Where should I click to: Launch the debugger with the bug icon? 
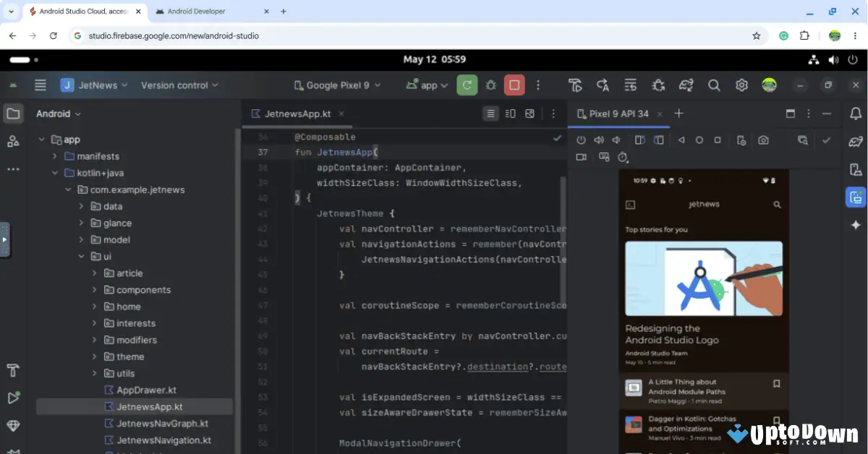click(x=490, y=85)
